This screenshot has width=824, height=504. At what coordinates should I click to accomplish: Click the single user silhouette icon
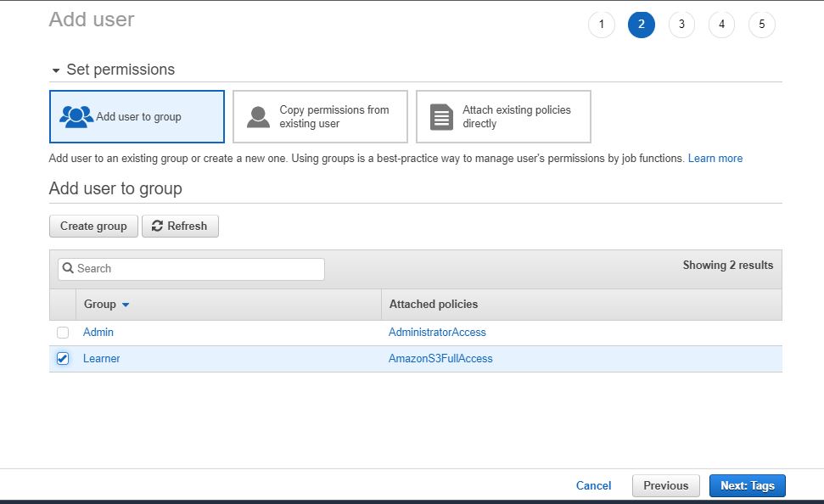point(258,116)
